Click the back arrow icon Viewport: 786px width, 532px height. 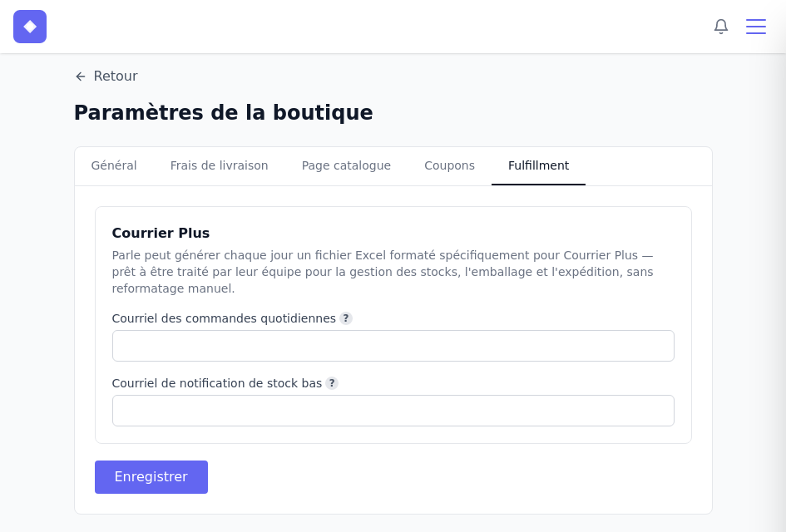80,76
